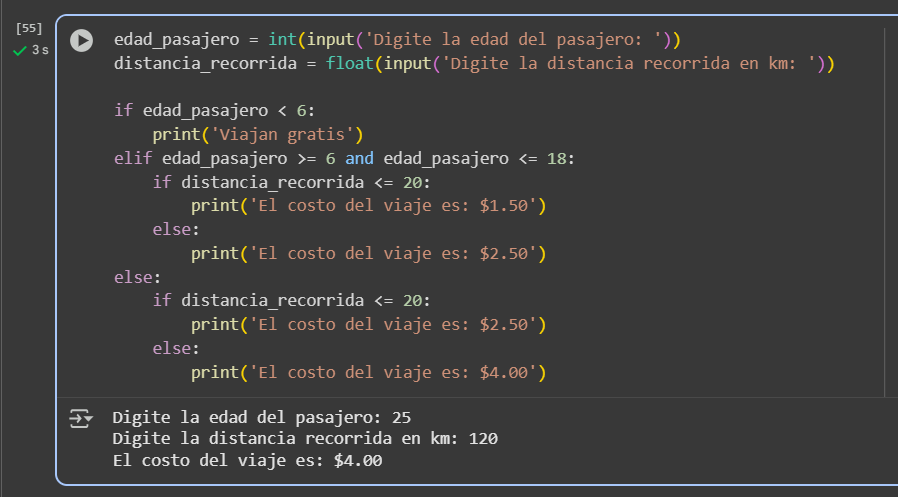This screenshot has width=898, height=497.
Task: Click the print line with $4.00
Action: pos(368,373)
